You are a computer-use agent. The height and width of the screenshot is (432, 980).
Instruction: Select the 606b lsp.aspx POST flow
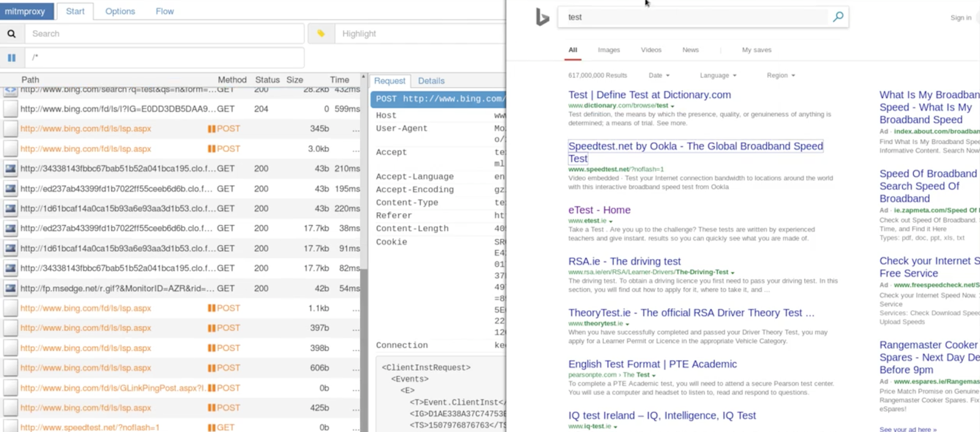[x=181, y=368]
